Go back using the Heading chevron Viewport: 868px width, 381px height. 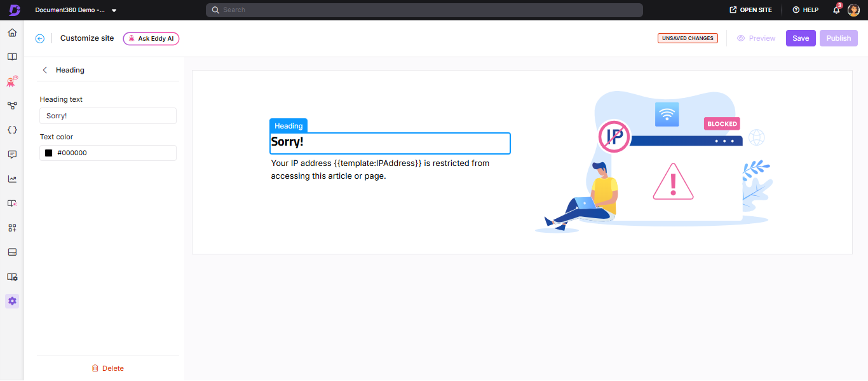(44, 70)
